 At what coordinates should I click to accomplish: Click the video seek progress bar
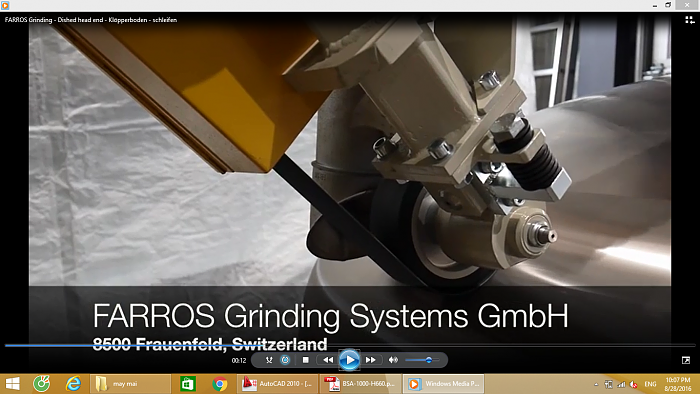click(350, 345)
